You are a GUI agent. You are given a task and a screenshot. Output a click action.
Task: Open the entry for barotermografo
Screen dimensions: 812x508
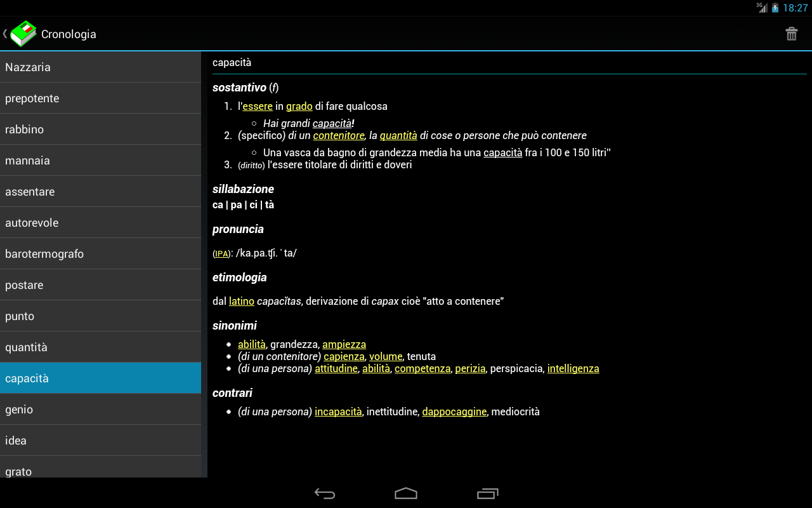click(101, 253)
